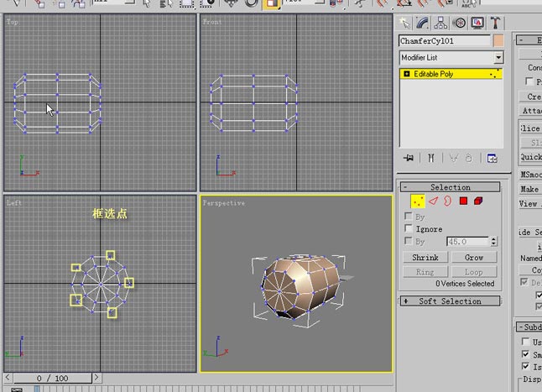542x392 pixels.
Task: Select Edge sub-object level icon
Action: point(433,201)
